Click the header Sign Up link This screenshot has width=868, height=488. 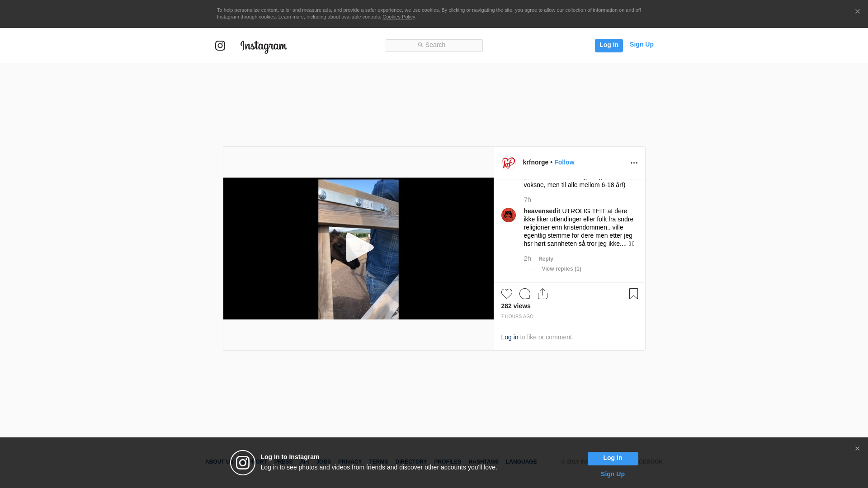tap(642, 45)
